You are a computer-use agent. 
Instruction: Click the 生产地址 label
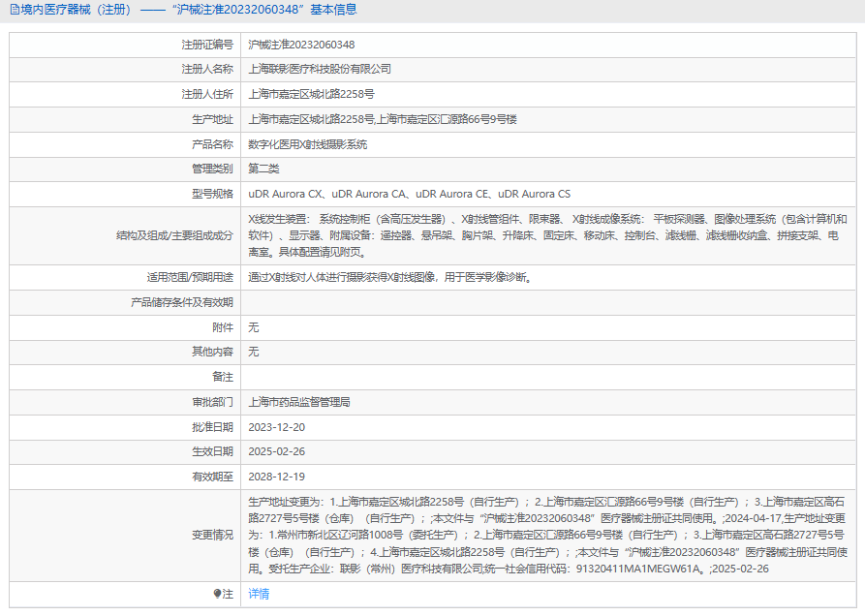tap(212, 120)
